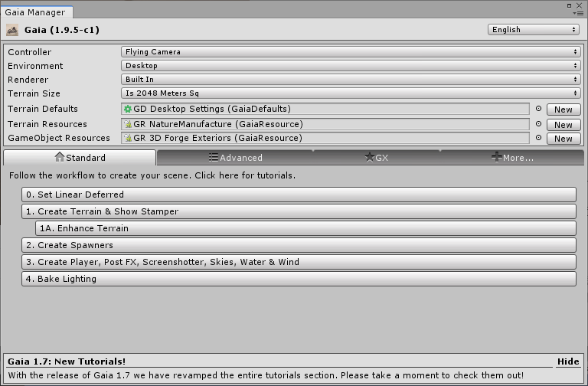
Task: Click New next to Terrain Resources
Action: [x=563, y=125]
